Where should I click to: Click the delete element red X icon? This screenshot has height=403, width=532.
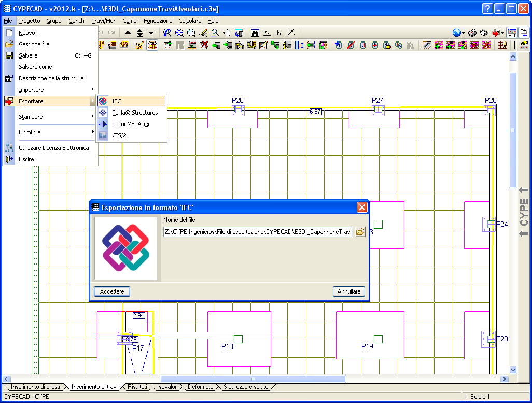pos(204,45)
